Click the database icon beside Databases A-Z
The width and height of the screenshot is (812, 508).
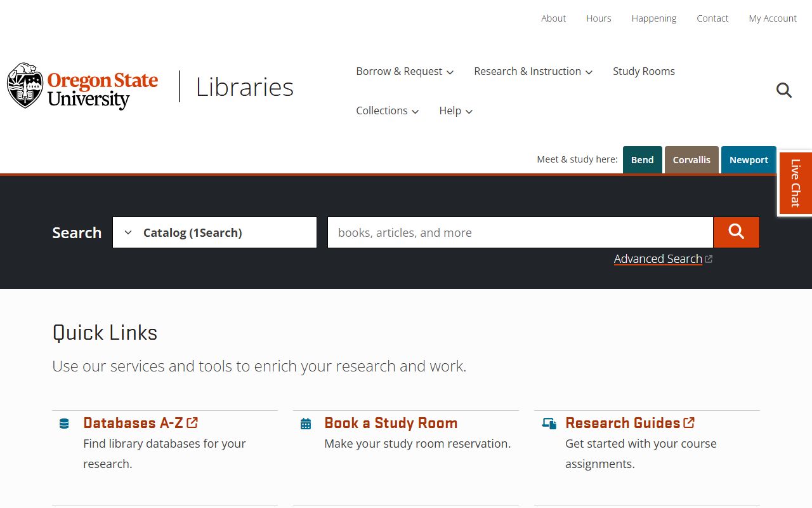tap(64, 424)
